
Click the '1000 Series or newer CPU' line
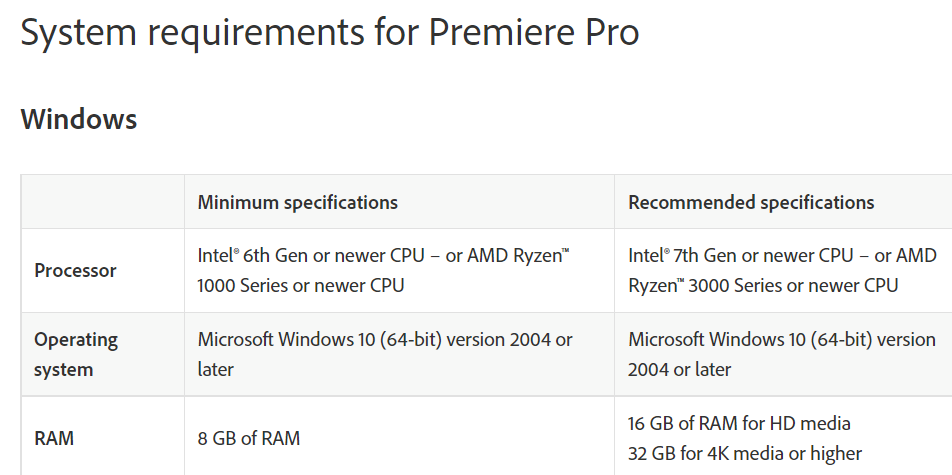(x=301, y=285)
